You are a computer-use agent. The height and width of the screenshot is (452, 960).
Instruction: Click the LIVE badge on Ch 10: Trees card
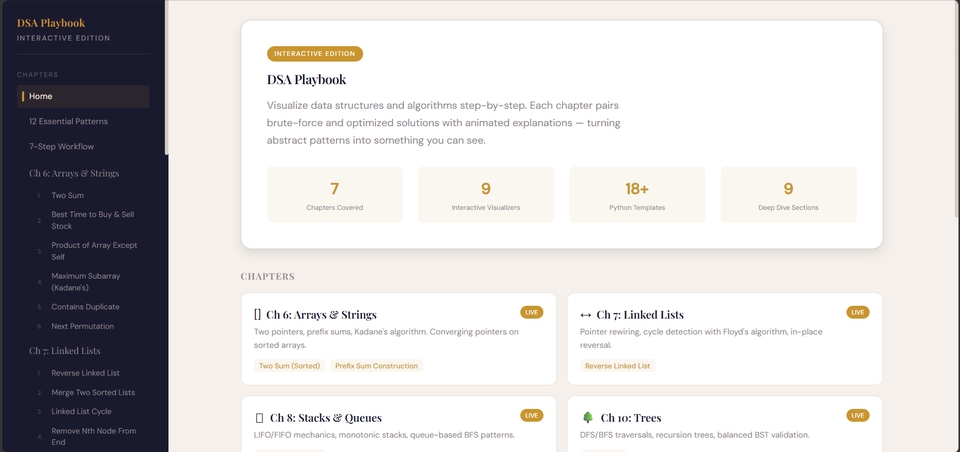tap(858, 415)
